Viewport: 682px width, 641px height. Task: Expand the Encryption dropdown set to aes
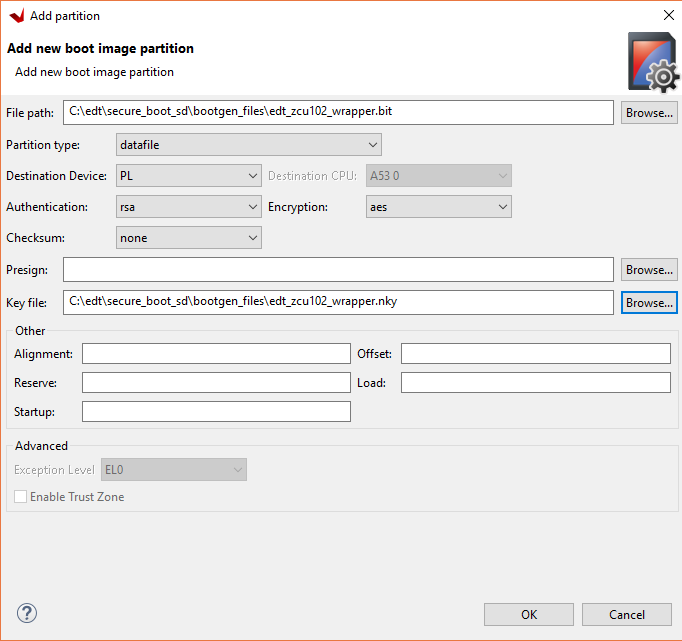tap(439, 207)
